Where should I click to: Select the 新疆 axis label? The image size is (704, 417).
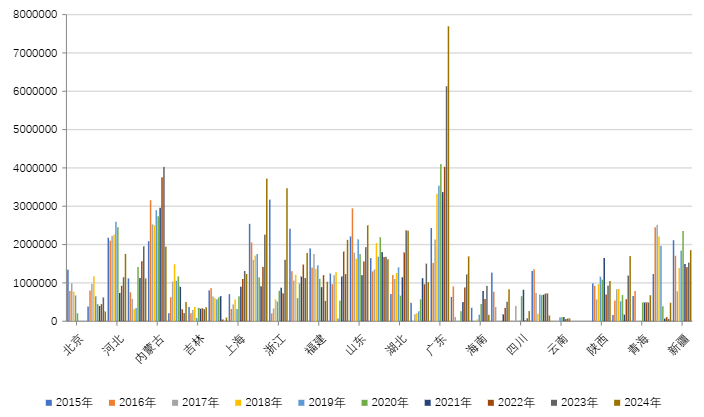coord(676,345)
